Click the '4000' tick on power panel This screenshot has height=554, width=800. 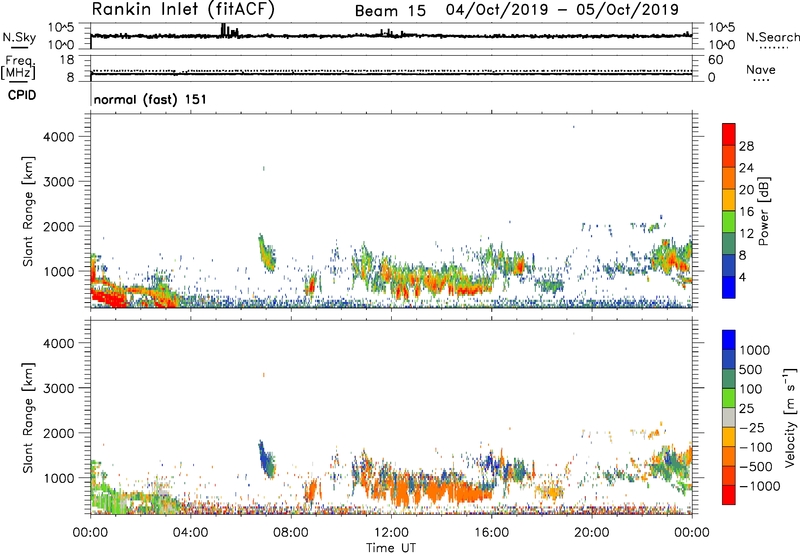tap(59, 137)
